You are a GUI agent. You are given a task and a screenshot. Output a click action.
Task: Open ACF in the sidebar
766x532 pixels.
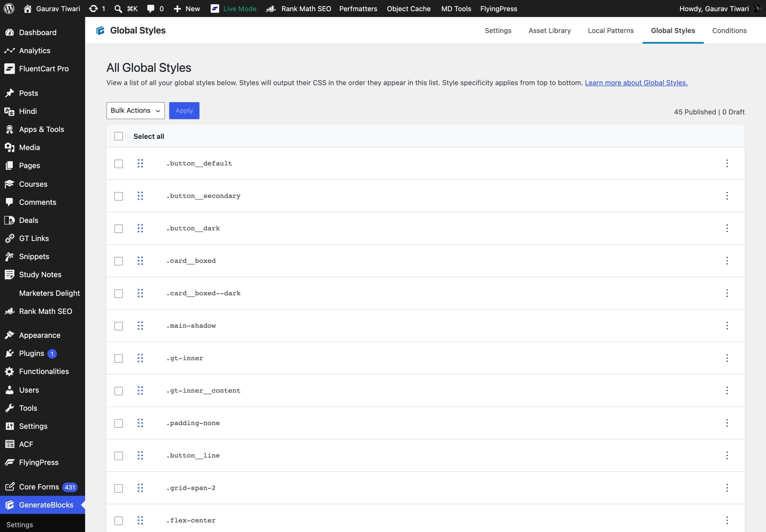(42, 444)
